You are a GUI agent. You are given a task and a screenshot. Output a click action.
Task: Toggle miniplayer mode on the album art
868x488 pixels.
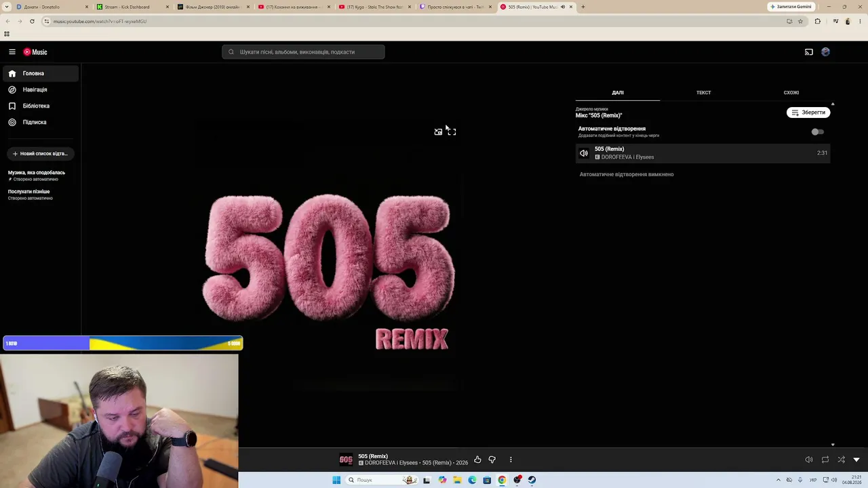(438, 131)
